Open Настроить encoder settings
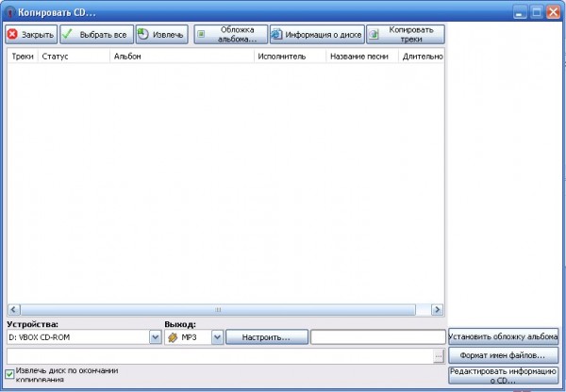The width and height of the screenshot is (566, 392). point(267,337)
